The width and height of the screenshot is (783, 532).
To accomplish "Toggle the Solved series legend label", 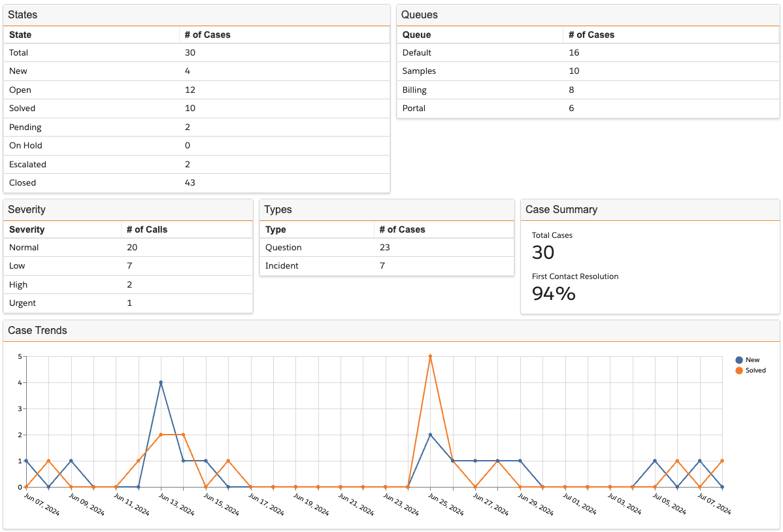I will pyautogui.click(x=756, y=371).
